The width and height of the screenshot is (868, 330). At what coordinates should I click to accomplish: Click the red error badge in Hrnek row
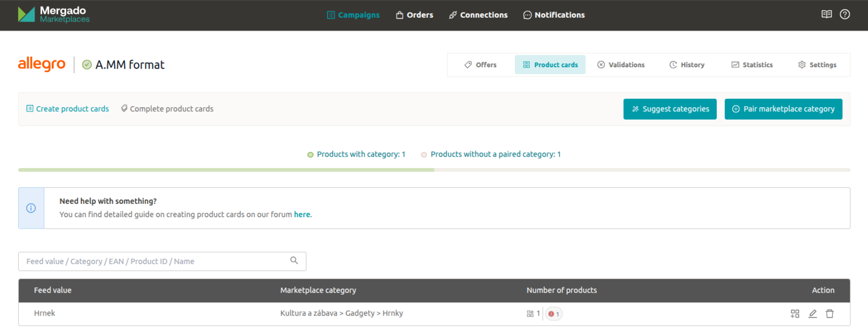pyautogui.click(x=554, y=314)
